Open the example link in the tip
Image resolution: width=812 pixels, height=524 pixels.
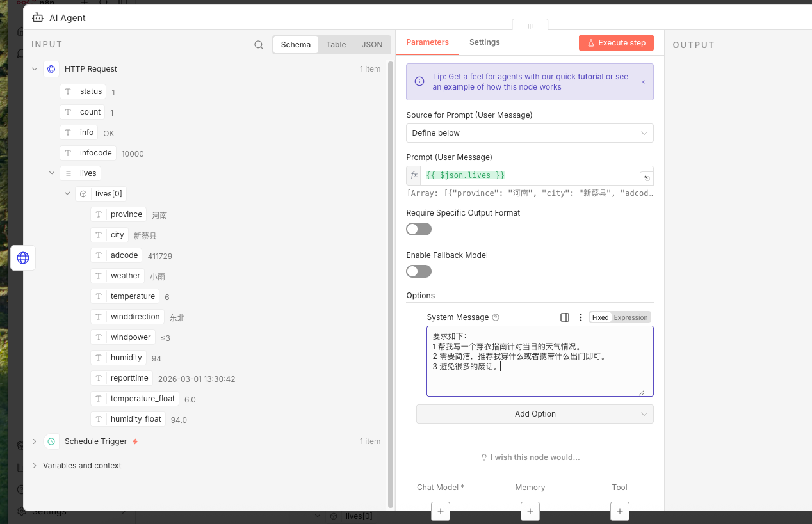point(459,87)
